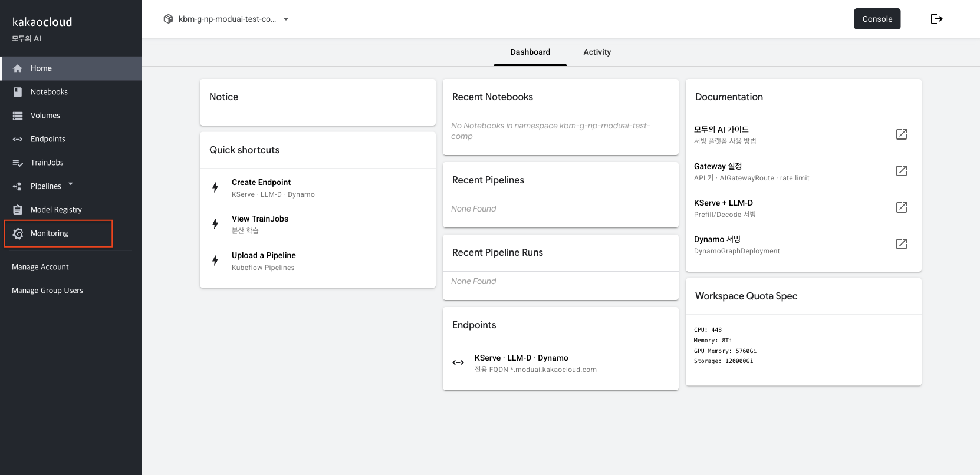Click the Monitoring gauge icon
Screen dimensions: 980x475
click(x=18, y=233)
